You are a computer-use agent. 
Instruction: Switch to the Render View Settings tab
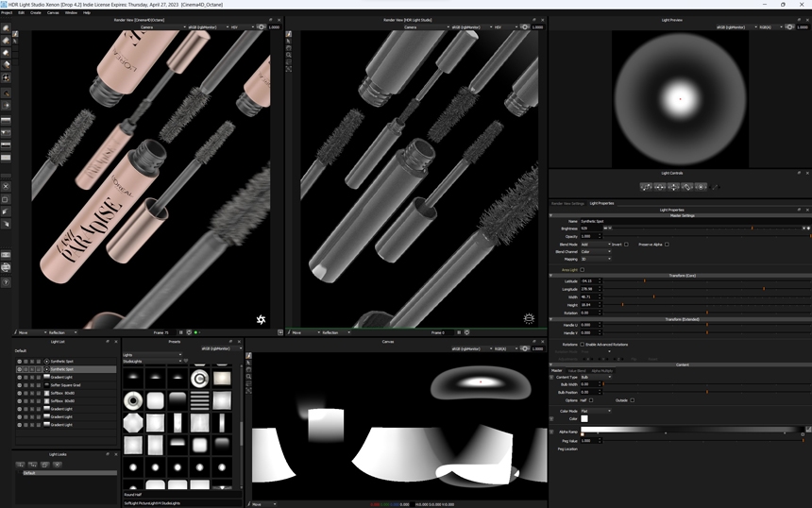click(567, 203)
